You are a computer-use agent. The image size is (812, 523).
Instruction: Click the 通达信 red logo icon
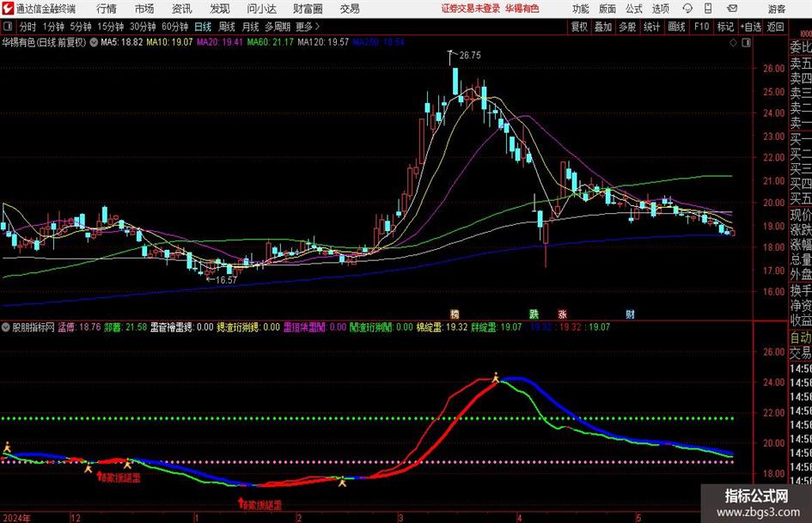[8, 9]
